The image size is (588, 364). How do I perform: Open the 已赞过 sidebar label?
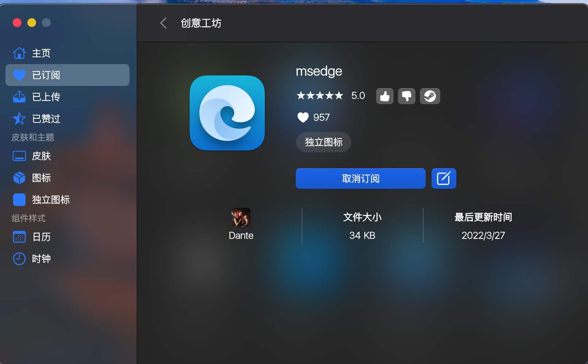[x=46, y=119]
